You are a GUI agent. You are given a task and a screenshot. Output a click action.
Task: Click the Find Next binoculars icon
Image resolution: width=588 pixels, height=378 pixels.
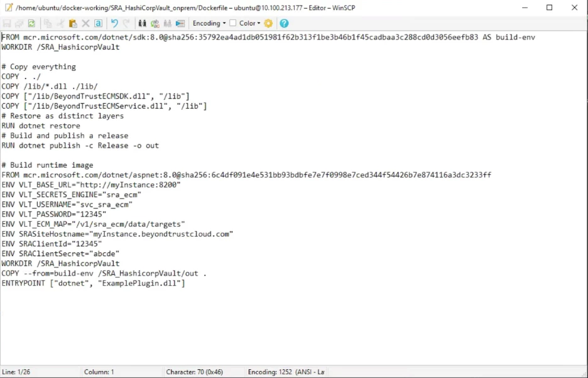pos(168,23)
